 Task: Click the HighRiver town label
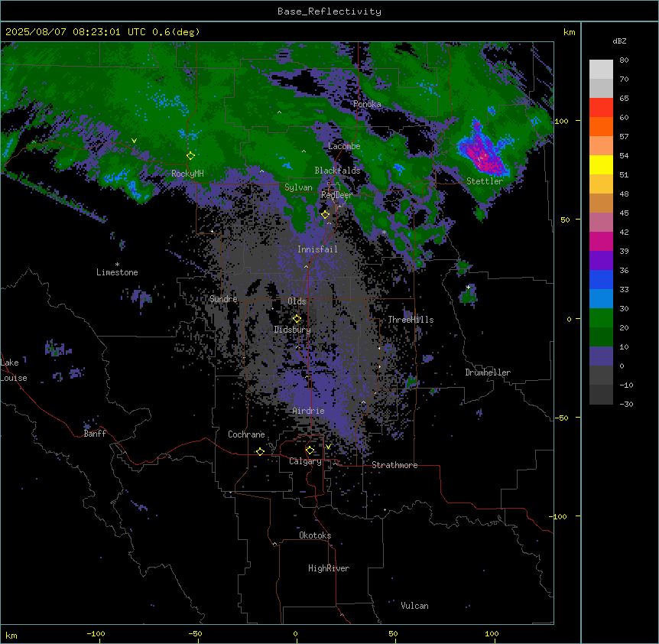point(329,568)
